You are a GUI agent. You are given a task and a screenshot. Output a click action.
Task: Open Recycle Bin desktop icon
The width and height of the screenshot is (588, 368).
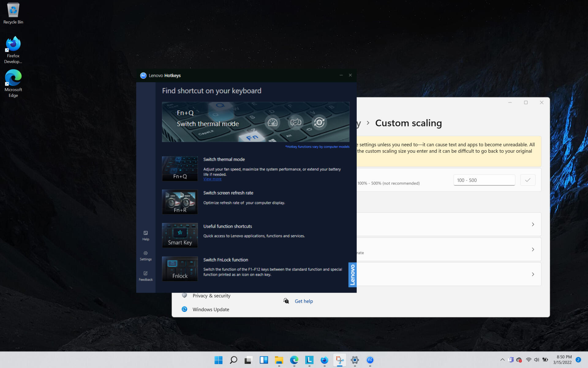click(13, 13)
